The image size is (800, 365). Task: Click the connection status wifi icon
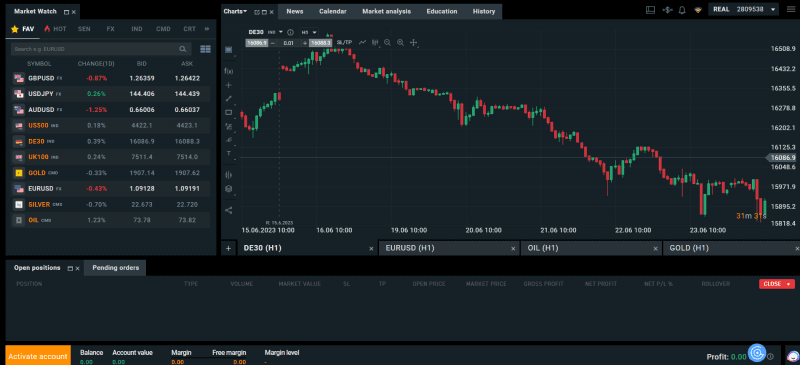coord(698,10)
